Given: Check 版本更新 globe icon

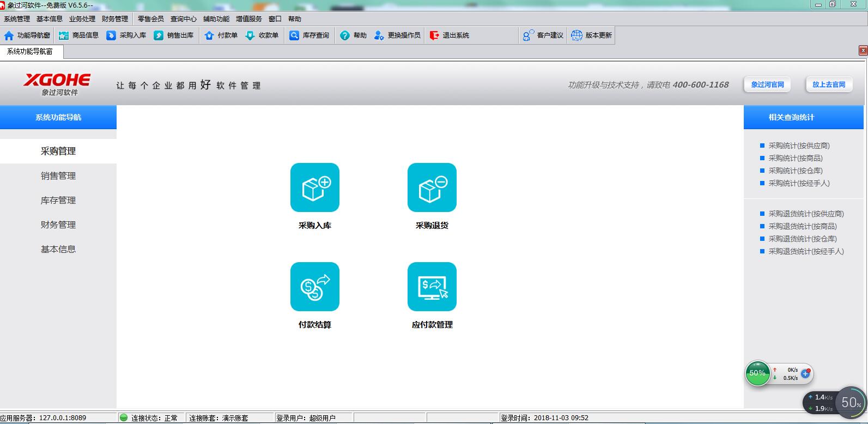Looking at the screenshot, I should (576, 35).
